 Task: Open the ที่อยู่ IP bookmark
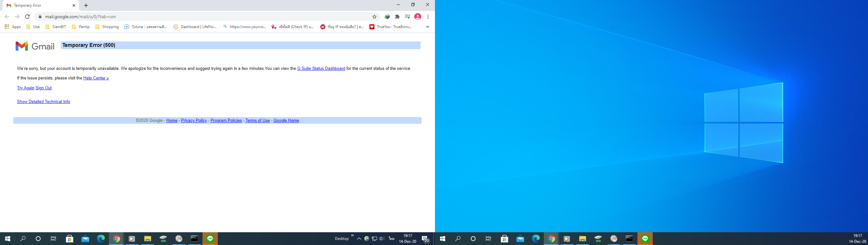pos(342,27)
